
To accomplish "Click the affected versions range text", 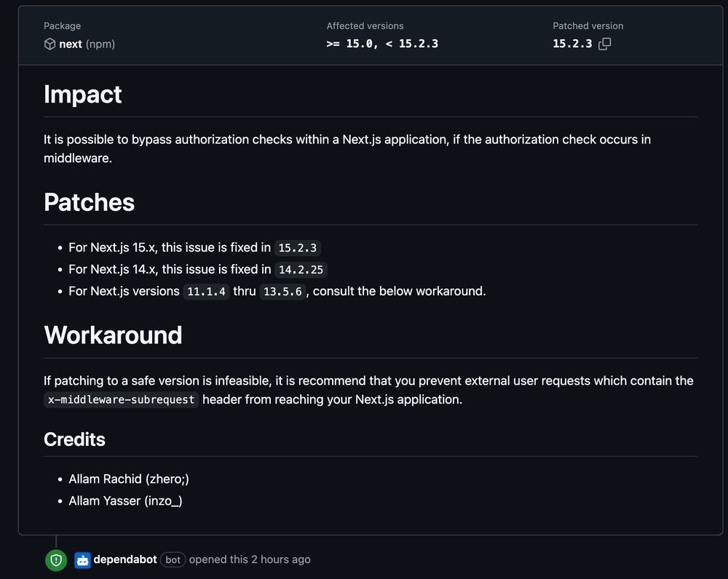I will 382,44.
